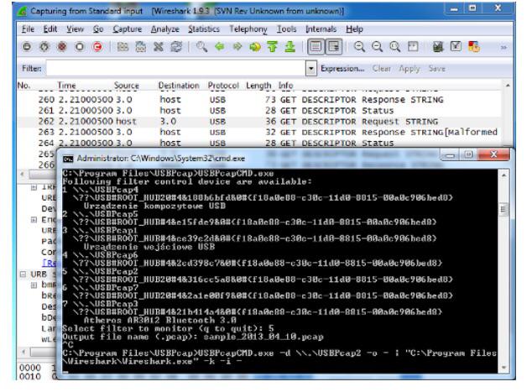Expand the Endpoint tree node in packet details
The width and height of the screenshot is (532, 392).
pos(34,220)
